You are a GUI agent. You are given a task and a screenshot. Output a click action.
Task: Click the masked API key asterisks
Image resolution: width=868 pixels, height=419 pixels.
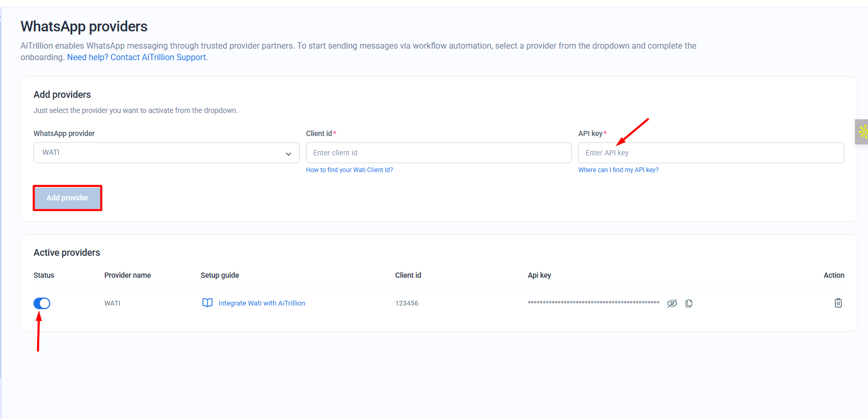click(x=593, y=303)
